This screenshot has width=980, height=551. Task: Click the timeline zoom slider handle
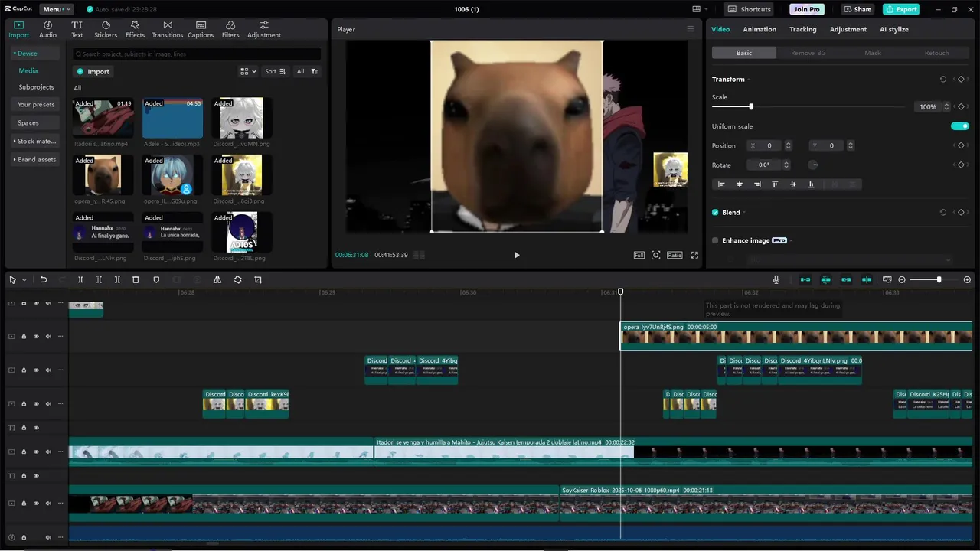(939, 280)
